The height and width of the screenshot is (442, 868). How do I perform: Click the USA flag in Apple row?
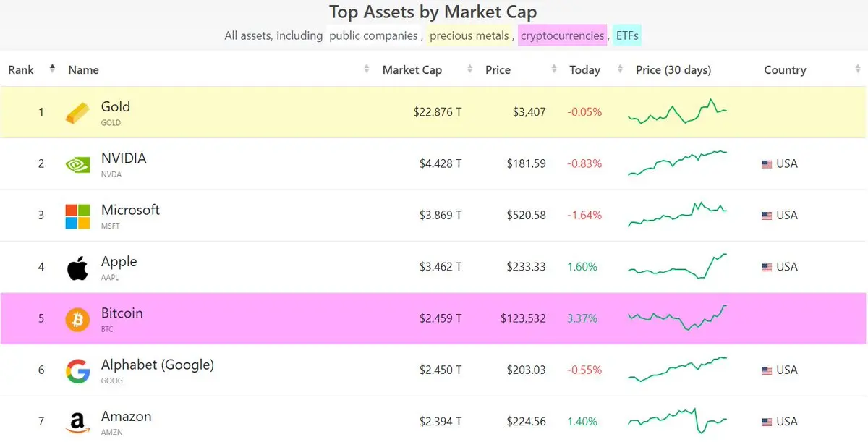767,268
